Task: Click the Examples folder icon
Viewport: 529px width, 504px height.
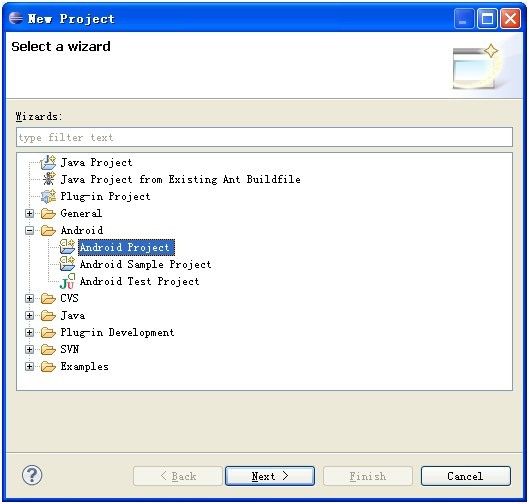Action: 48,367
